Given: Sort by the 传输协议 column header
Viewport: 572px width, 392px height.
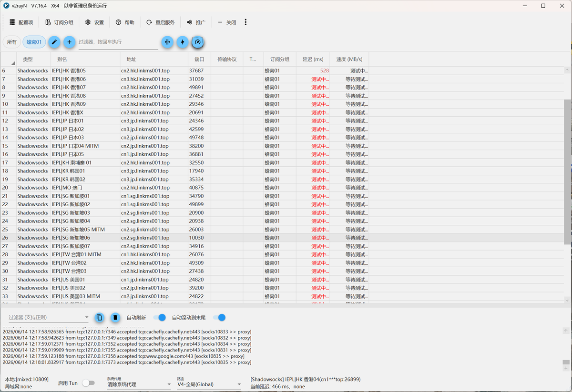Looking at the screenshot, I should click(x=227, y=60).
